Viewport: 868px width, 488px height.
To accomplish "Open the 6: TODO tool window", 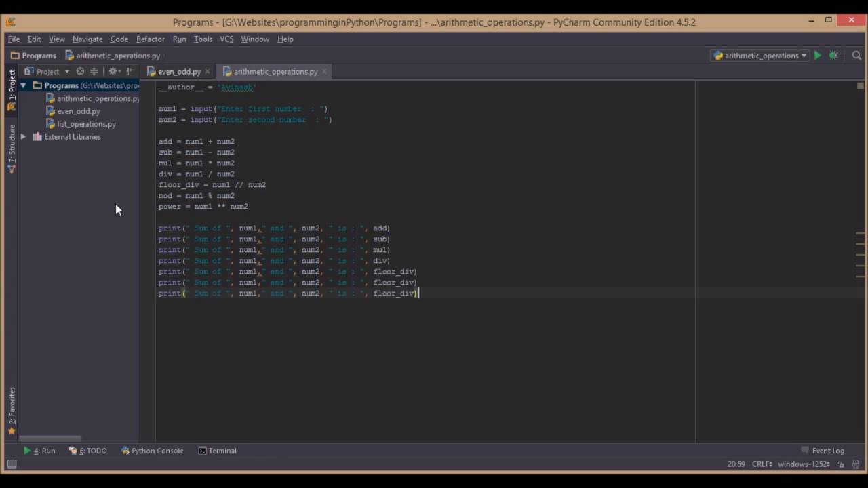I will (x=88, y=451).
